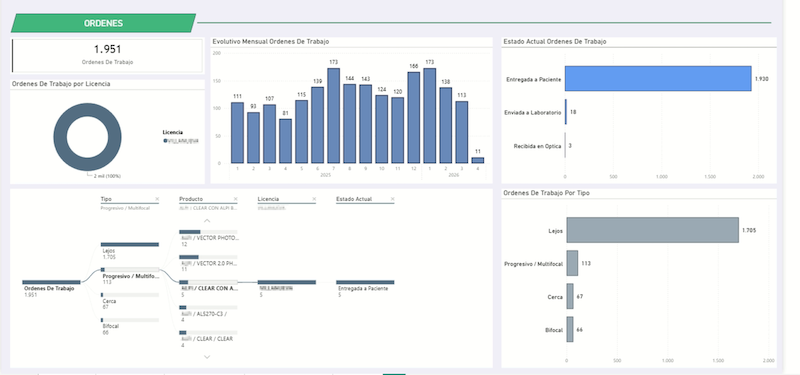Click the Evolutivo Mensual Ordenes De Trabajo title

(270, 41)
